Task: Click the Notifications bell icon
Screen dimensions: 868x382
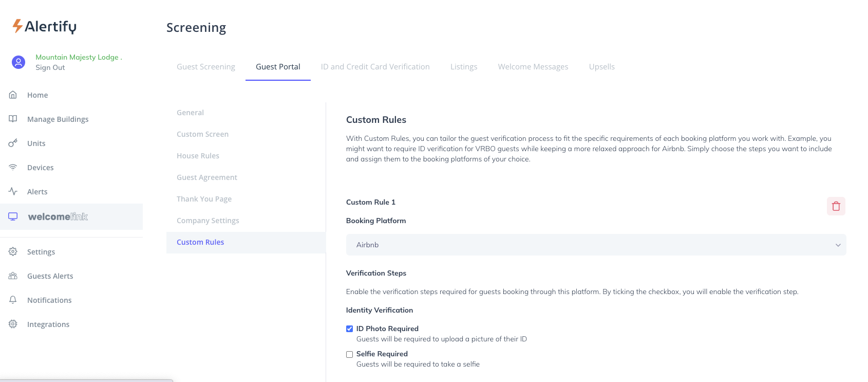Action: coord(13,300)
